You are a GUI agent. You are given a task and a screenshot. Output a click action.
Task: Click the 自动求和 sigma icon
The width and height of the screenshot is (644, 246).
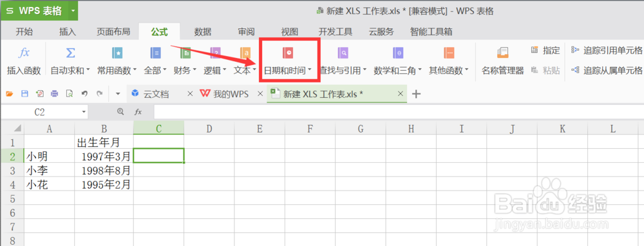[70, 53]
